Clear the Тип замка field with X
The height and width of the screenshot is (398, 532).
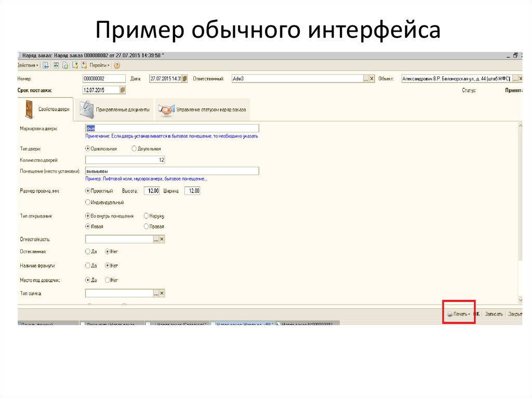pos(162,293)
